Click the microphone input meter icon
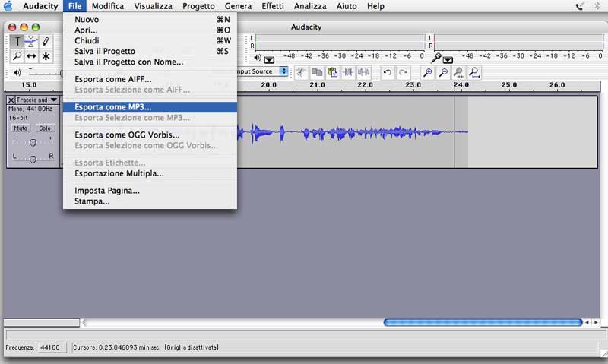Image resolution: width=608 pixels, height=364 pixels. [x=435, y=58]
